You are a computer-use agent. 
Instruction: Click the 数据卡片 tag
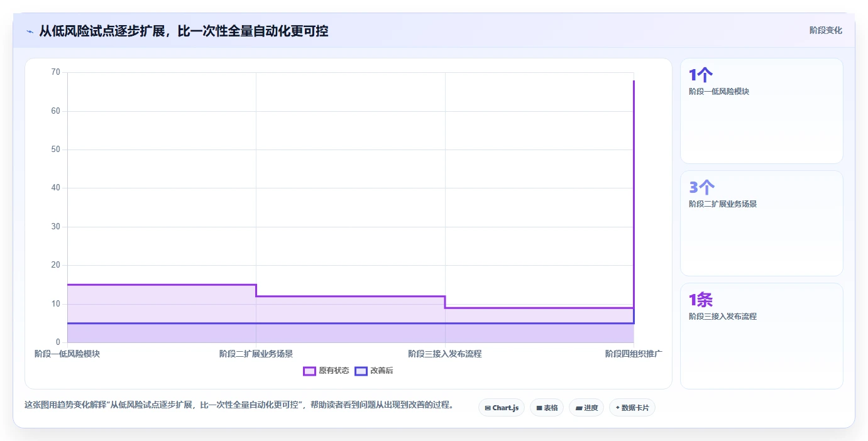point(632,408)
